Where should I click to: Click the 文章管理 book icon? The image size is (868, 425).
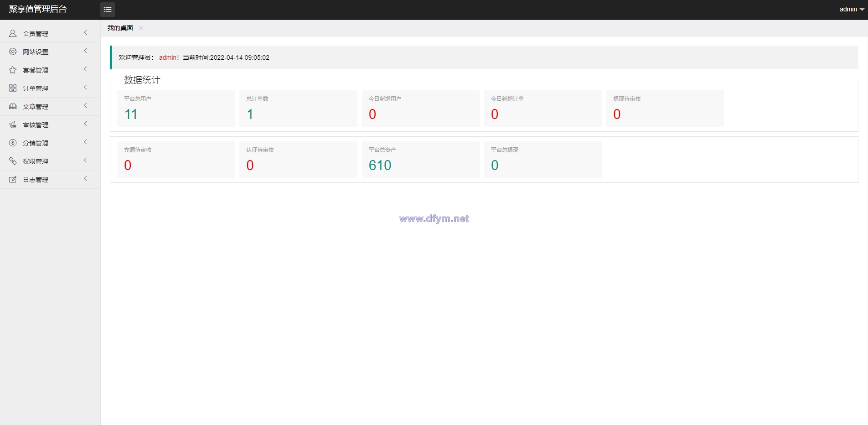pos(13,106)
